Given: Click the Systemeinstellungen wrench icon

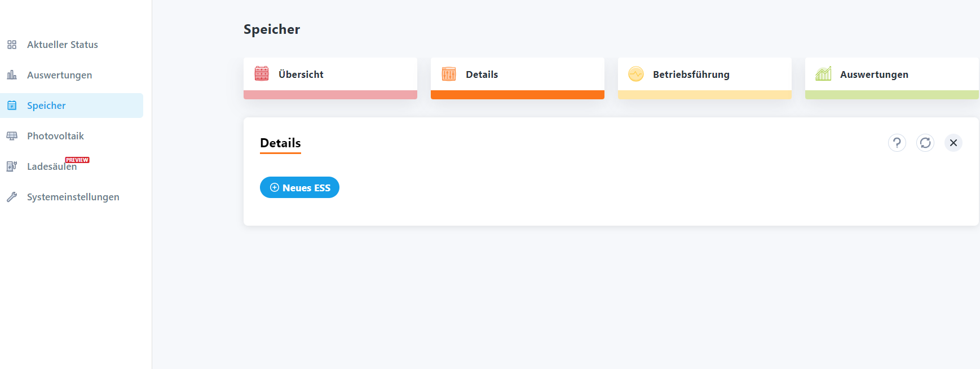Looking at the screenshot, I should click(12, 197).
